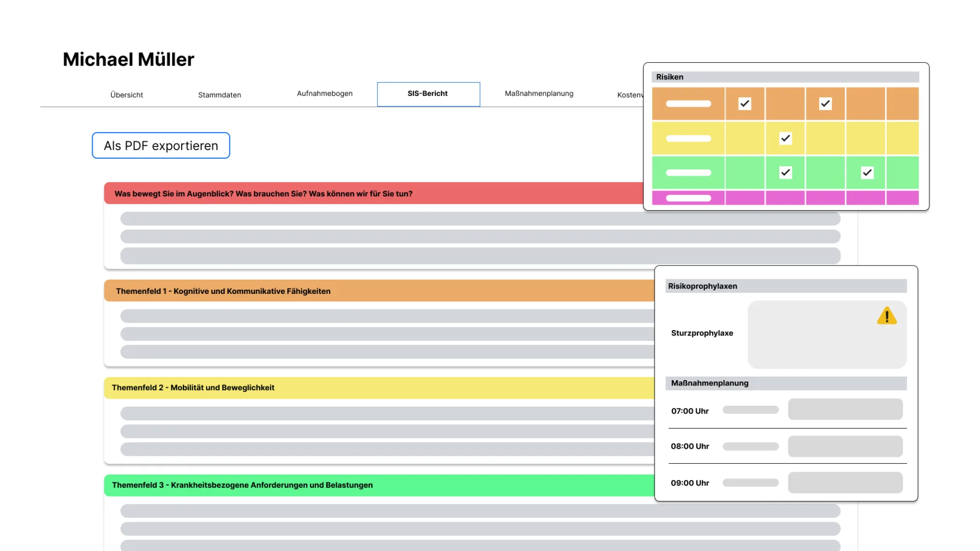Image resolution: width=980 pixels, height=551 pixels.
Task: Click the label pill in orange risk row
Action: click(x=688, y=104)
